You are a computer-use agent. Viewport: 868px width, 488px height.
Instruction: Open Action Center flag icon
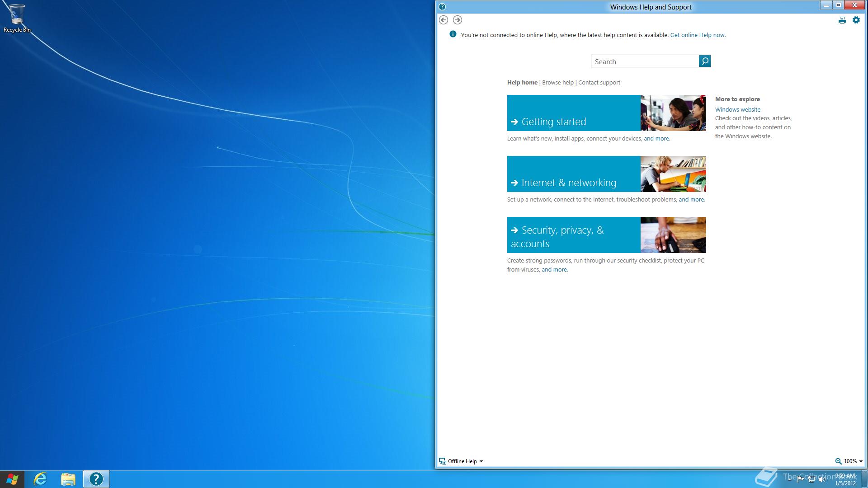(801, 479)
